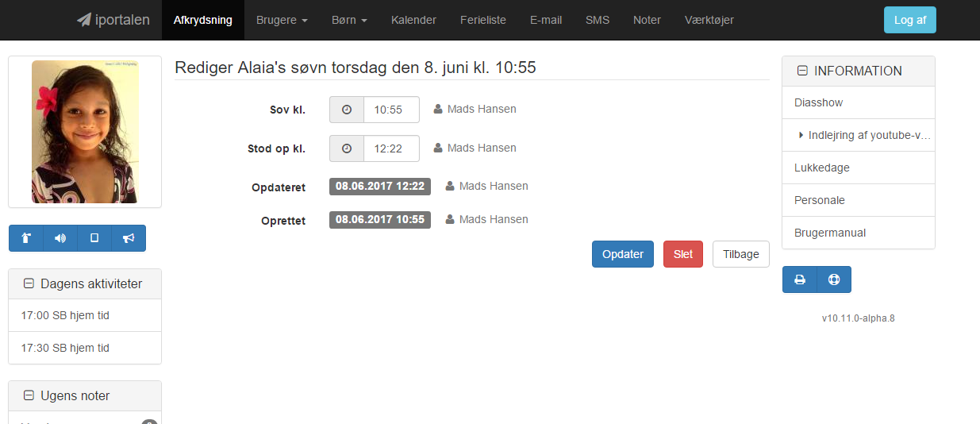Viewport: 980px width, 424px height.
Task: Click the 08.06.2017 10:55 created timestamp badge
Action: (x=380, y=219)
